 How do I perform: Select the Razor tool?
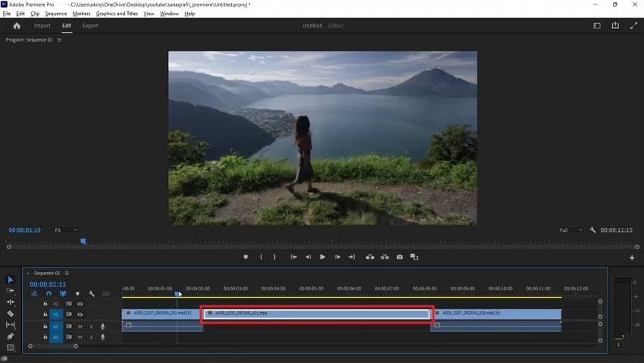tap(11, 313)
